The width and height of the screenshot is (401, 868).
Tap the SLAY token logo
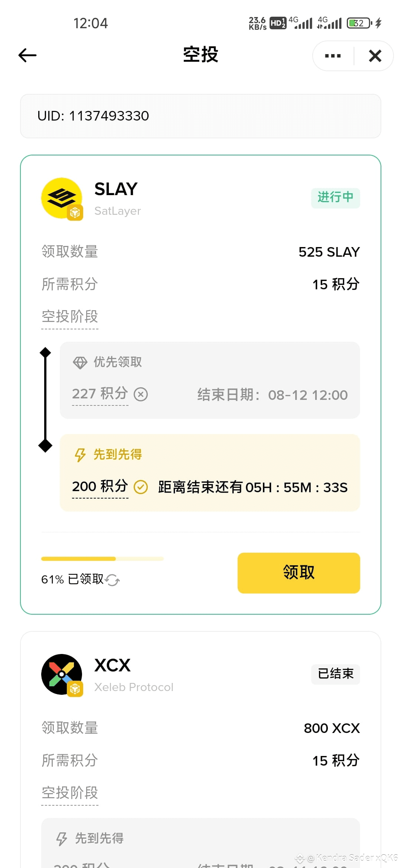62,198
